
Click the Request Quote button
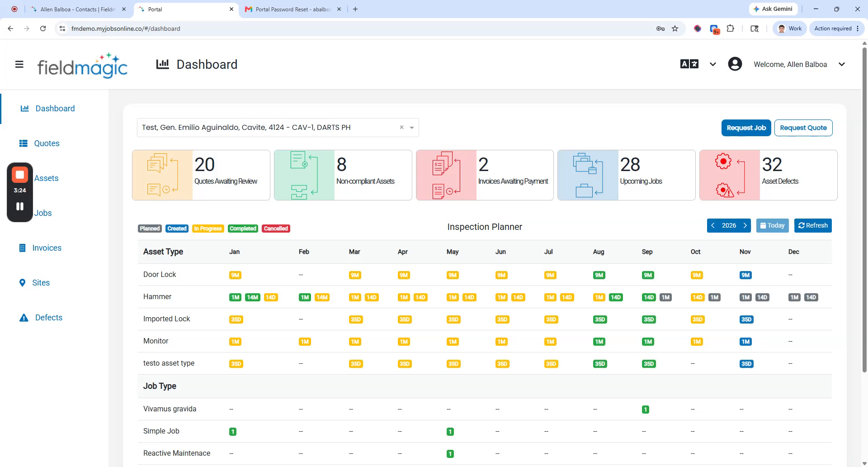point(803,128)
